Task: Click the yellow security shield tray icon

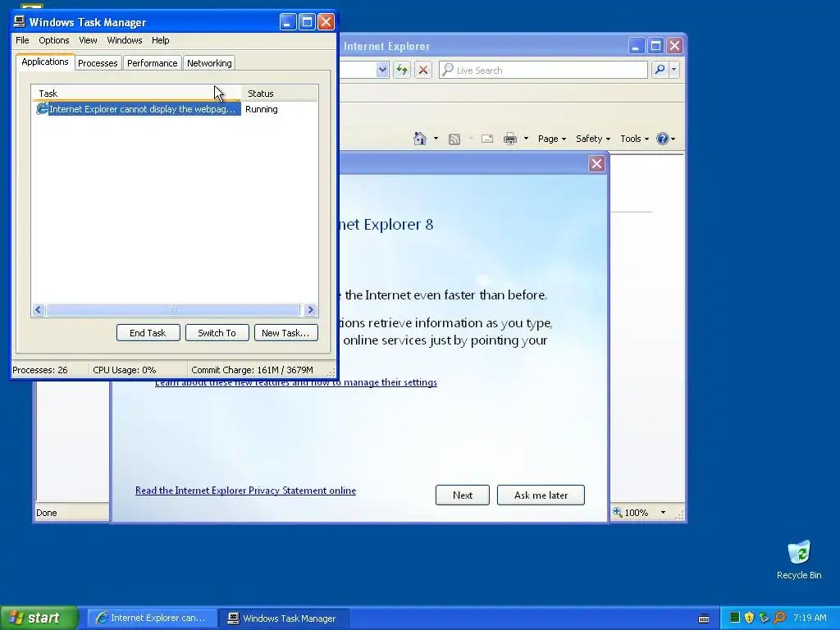Action: pyautogui.click(x=749, y=618)
